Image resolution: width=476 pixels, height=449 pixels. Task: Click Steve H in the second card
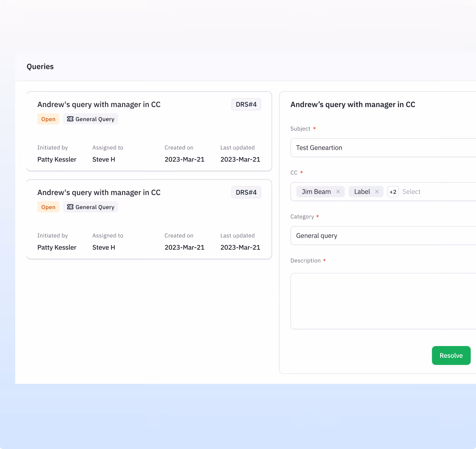tap(104, 247)
